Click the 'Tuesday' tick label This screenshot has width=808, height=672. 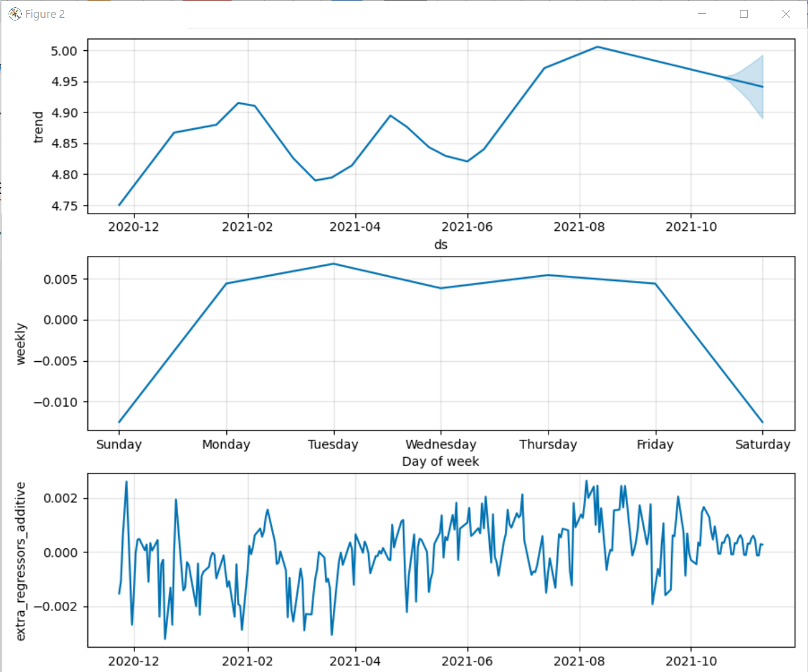333,444
